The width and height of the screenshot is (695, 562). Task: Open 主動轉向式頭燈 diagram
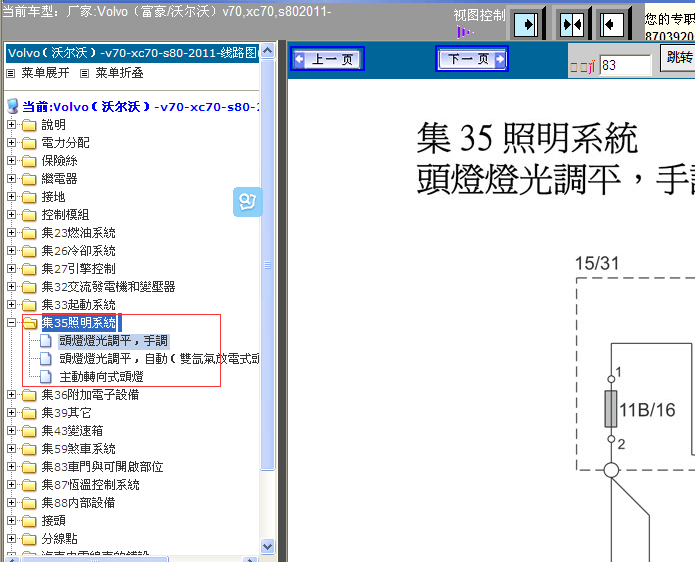[x=102, y=377]
